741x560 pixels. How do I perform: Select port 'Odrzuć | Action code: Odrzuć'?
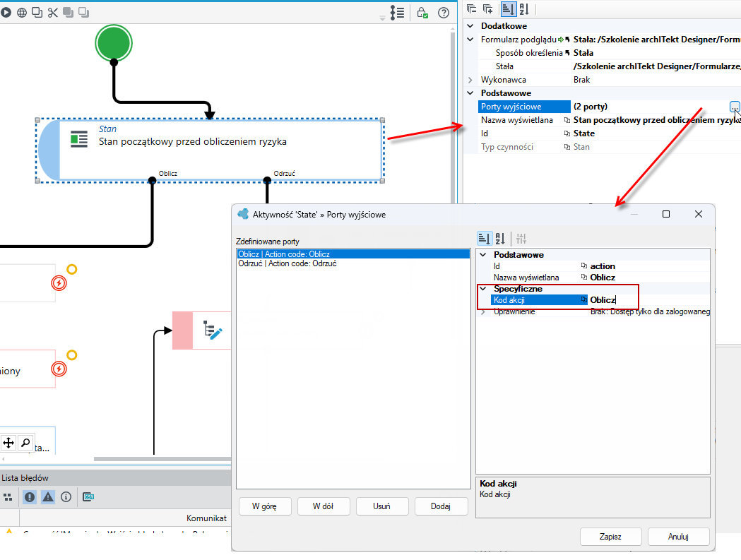[x=353, y=263]
